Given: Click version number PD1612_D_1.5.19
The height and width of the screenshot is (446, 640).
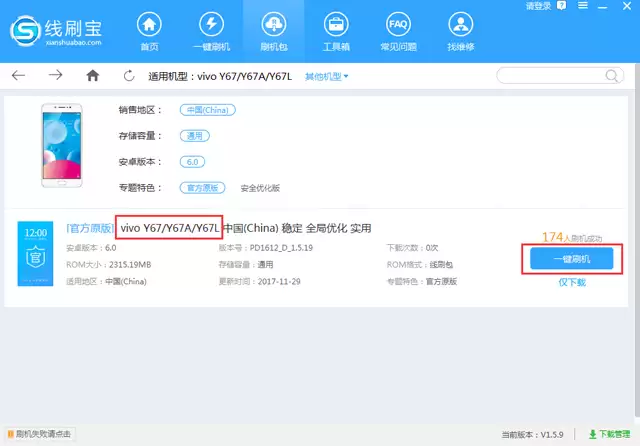Looking at the screenshot, I should 281,248.
